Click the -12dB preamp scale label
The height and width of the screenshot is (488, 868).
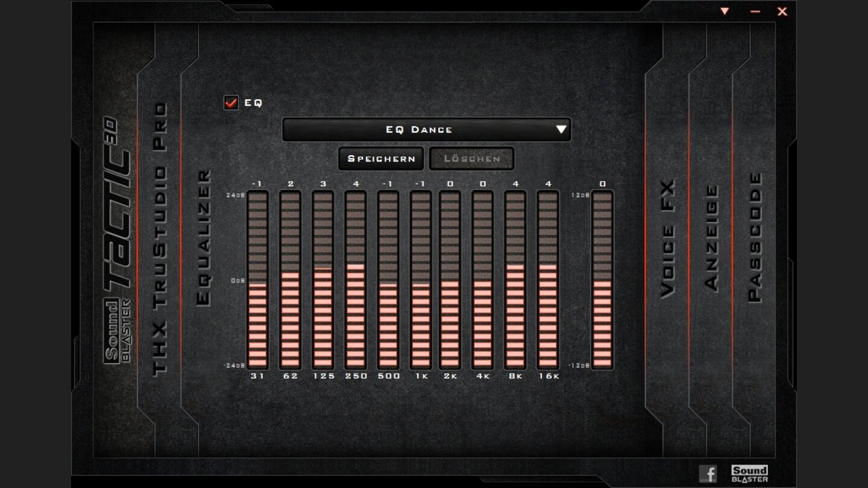(x=579, y=365)
